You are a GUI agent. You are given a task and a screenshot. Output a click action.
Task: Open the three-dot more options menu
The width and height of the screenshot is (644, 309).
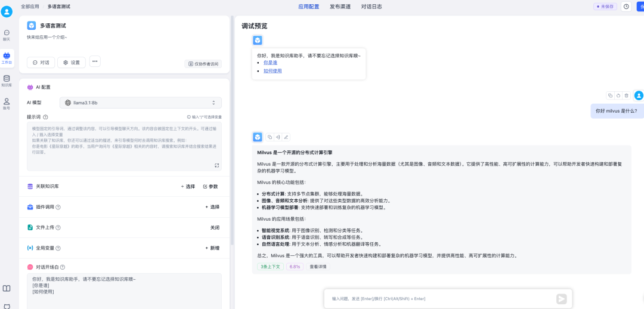coord(95,61)
